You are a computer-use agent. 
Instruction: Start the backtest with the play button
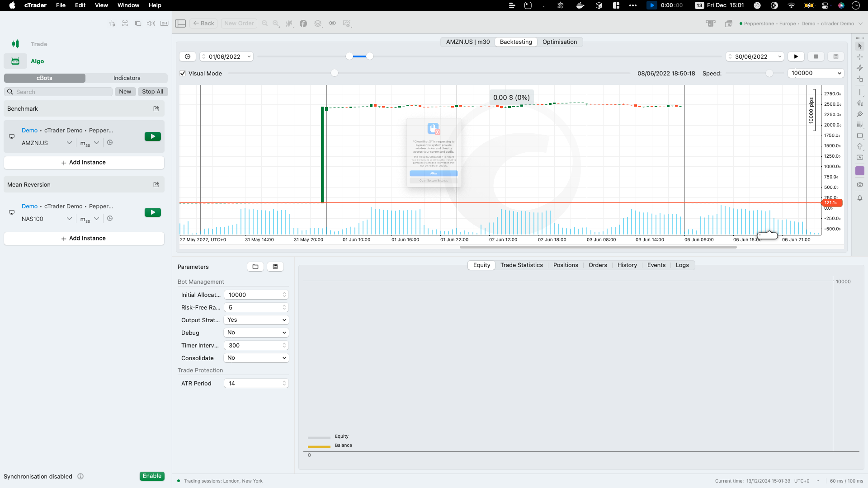pyautogui.click(x=796, y=56)
